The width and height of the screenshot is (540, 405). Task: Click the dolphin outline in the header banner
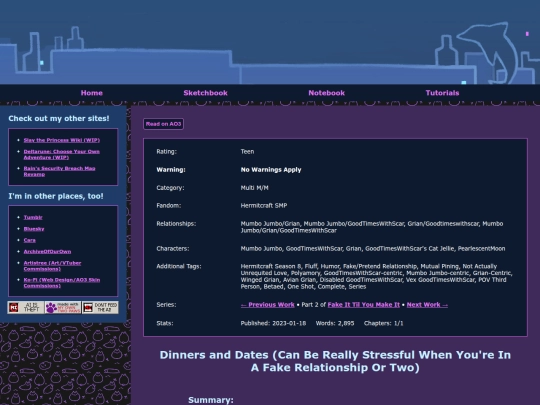point(488,52)
